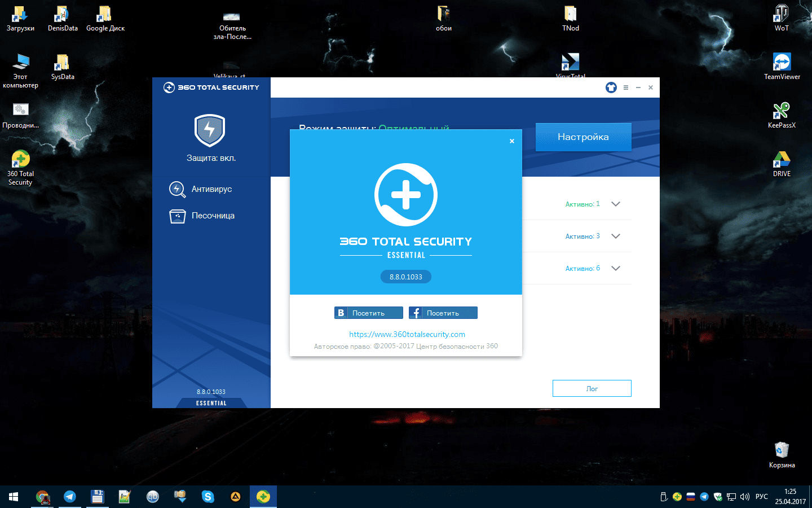
Task: Click the Защита: вкл. status text
Action: tap(211, 158)
